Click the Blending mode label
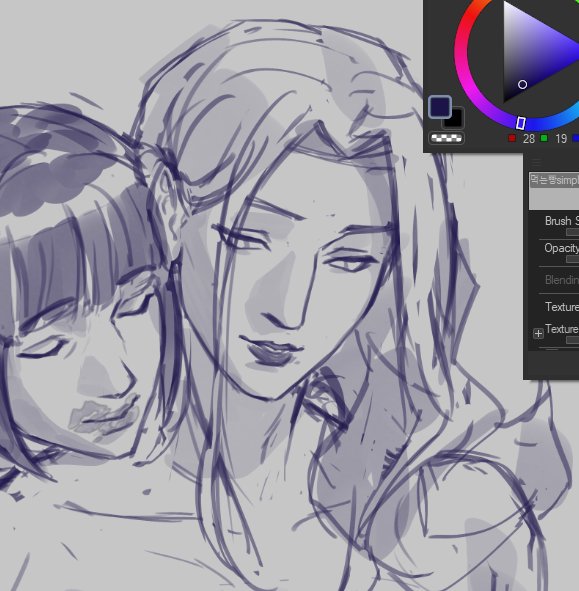Screen dimensions: 579x591 pos(562,280)
